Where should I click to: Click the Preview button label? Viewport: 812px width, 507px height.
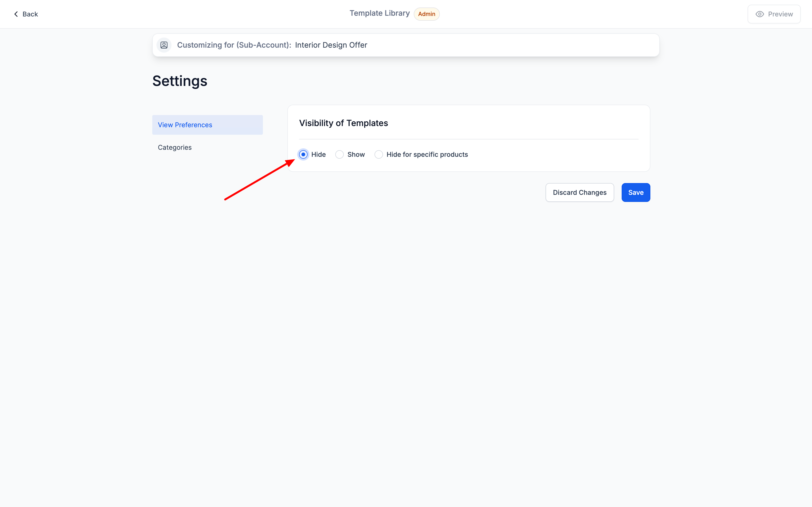coord(780,14)
